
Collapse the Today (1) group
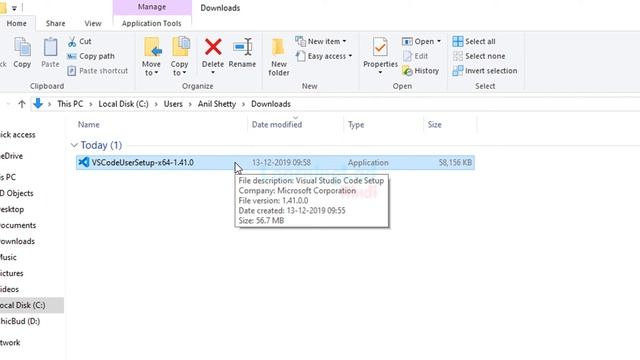pos(74,145)
